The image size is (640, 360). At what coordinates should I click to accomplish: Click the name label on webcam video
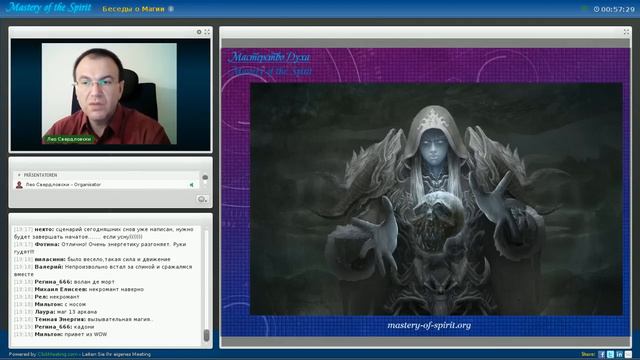[x=69, y=139]
